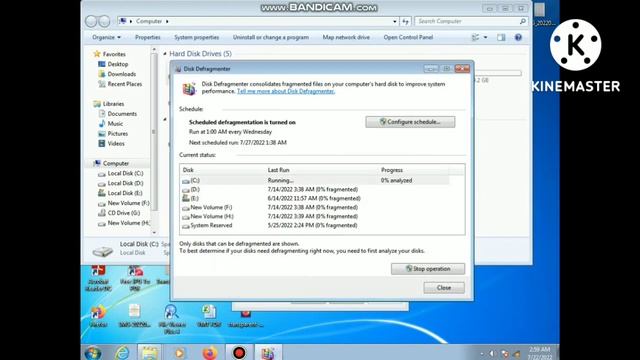640x360 pixels.
Task: Select System Reserved row in defragmenter list
Action: coord(315,225)
